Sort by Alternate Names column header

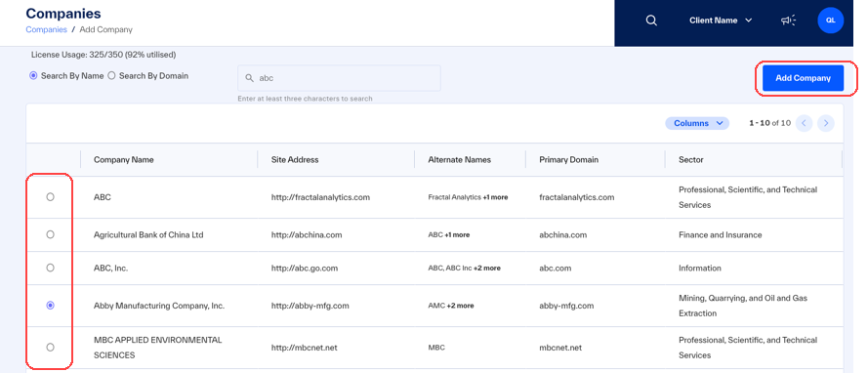(x=460, y=159)
